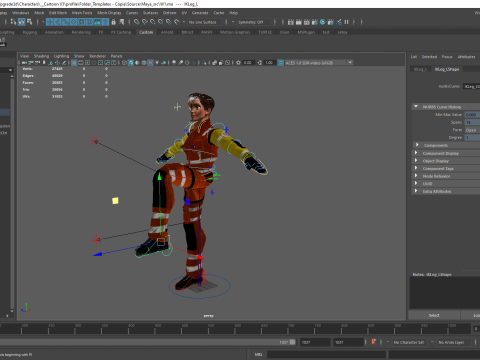Toggle wireframe shading cube icon
Image resolution: width=480 pixels, height=360 pixels.
(124, 63)
